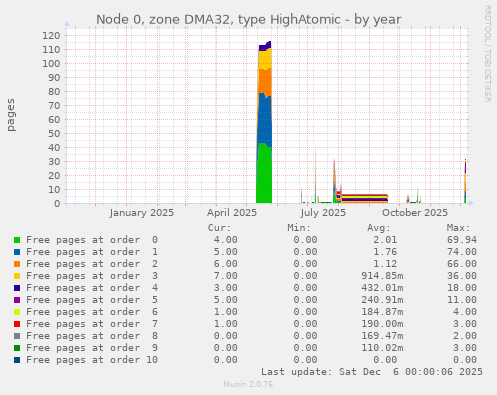Click 'Free pages at order 6' label
This screenshot has height=395, width=497.
click(92, 312)
